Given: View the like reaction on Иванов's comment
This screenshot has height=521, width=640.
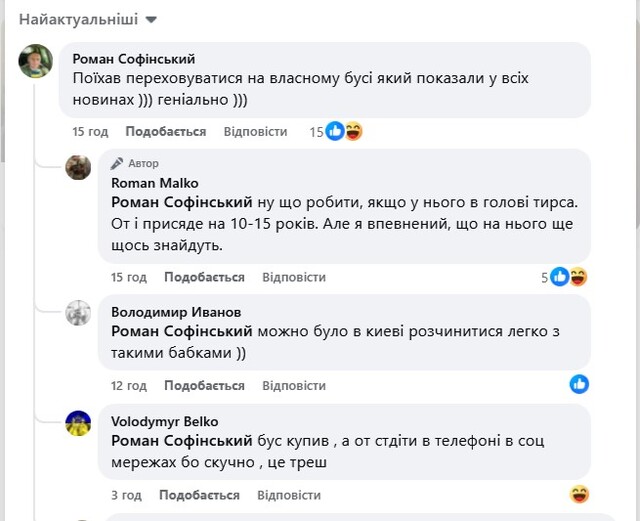Looking at the screenshot, I should coord(579,384).
